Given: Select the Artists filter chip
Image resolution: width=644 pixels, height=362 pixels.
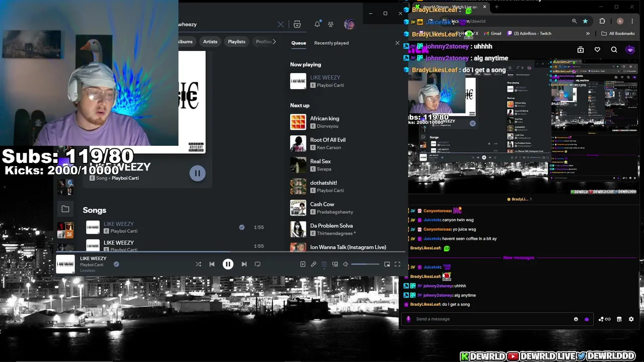Looking at the screenshot, I should [x=210, y=42].
